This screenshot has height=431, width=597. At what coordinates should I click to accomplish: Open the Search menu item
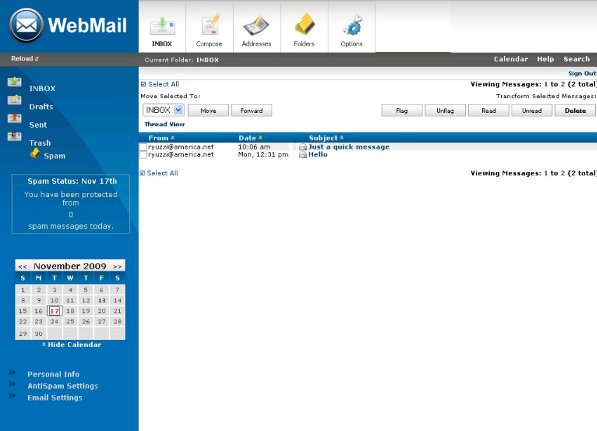[576, 59]
